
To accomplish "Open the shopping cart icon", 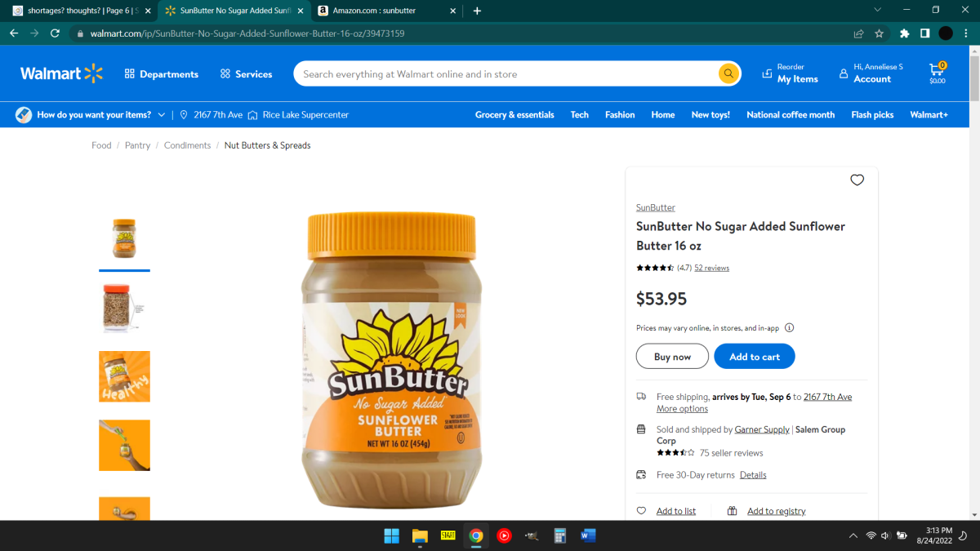I will 937,69.
